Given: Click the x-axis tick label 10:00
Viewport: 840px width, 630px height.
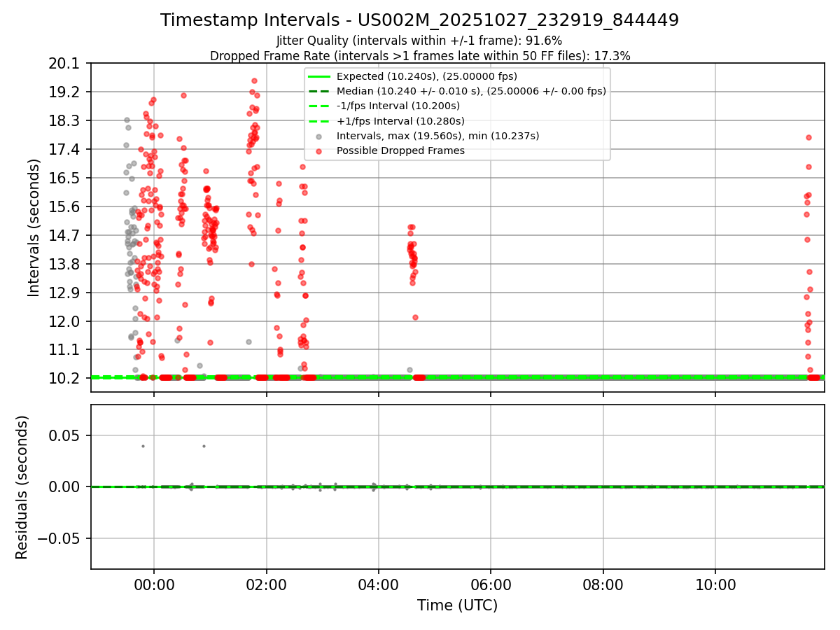Looking at the screenshot, I should pyautogui.click(x=715, y=585).
